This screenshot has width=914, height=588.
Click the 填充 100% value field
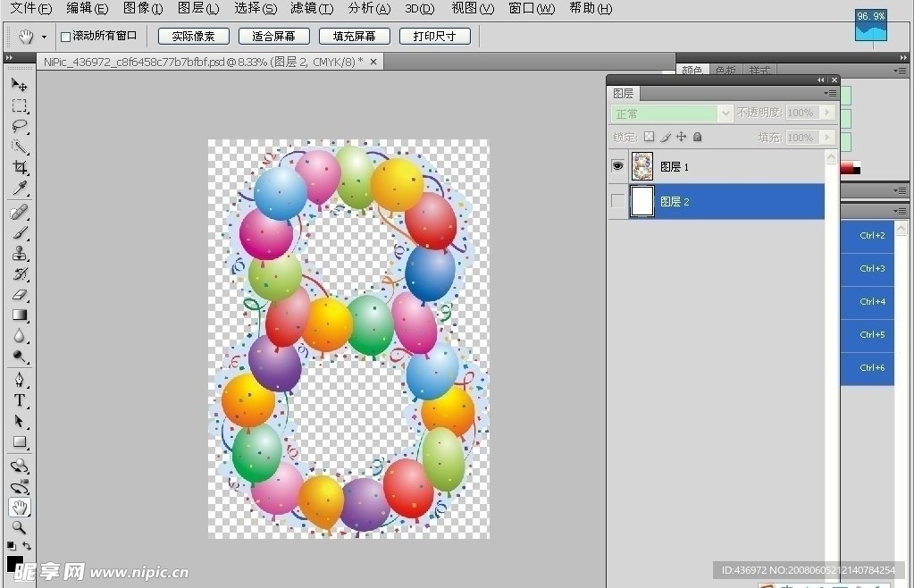pos(802,138)
